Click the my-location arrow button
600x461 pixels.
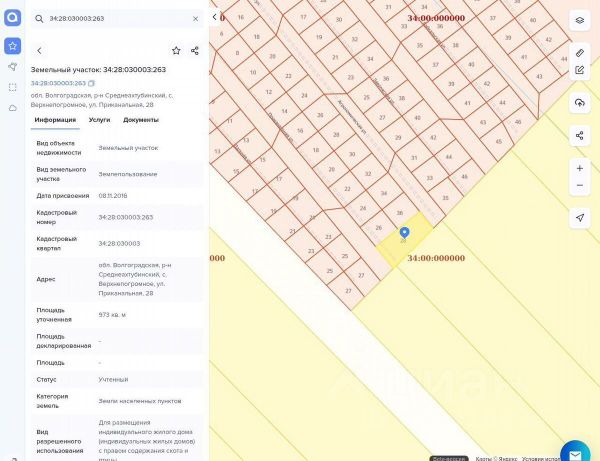[x=580, y=218]
